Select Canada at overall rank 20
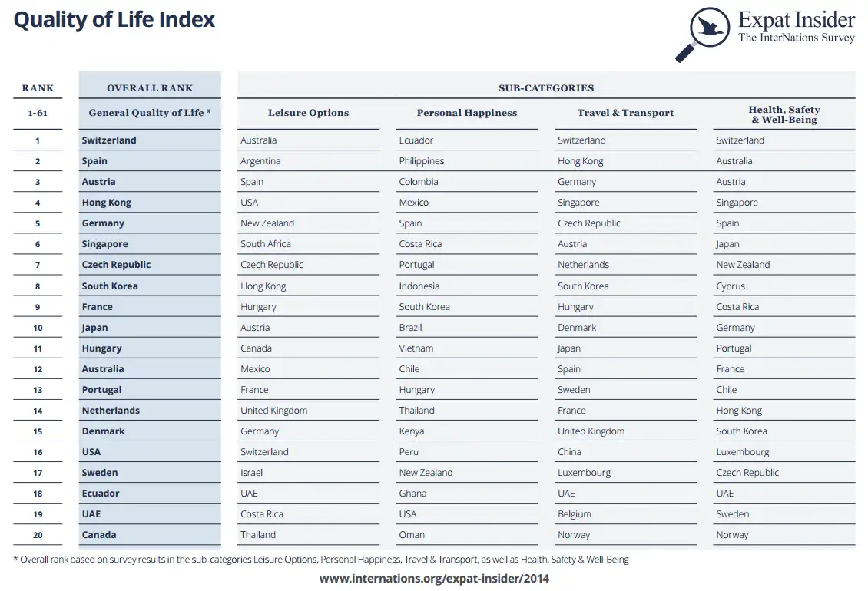 tap(99, 535)
